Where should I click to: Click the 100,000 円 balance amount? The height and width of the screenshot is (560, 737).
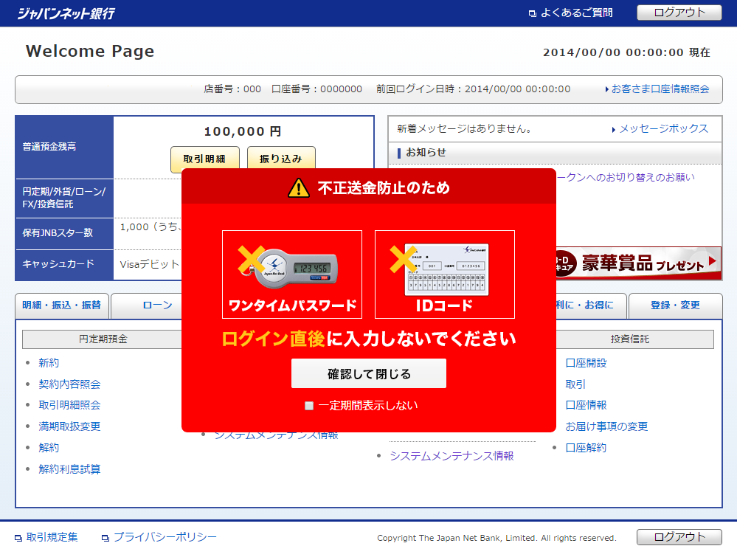click(243, 131)
